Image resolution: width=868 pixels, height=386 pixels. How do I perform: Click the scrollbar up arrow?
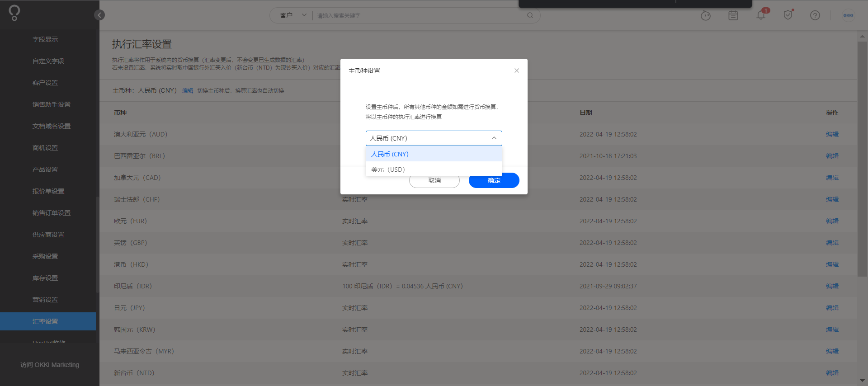click(862, 36)
